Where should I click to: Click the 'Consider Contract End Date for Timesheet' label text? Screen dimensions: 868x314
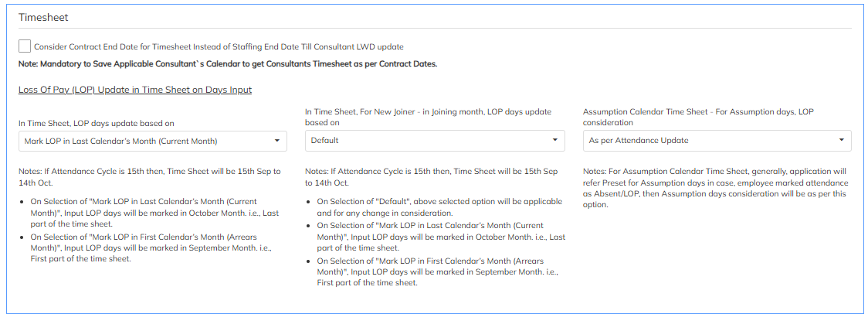pos(219,46)
